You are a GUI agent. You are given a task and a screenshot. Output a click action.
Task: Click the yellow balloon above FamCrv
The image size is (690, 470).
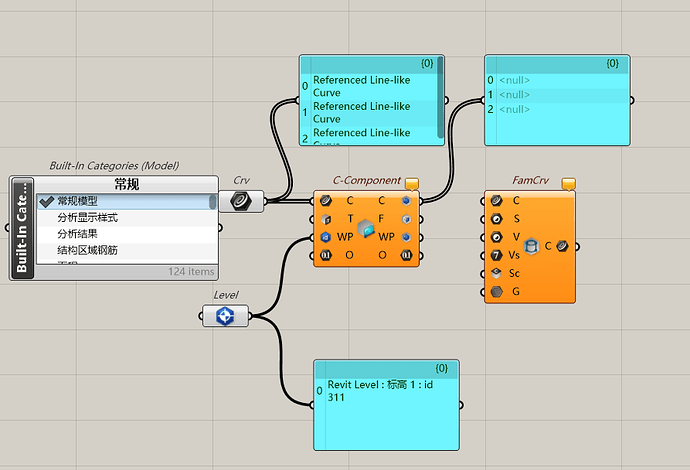pos(569,184)
